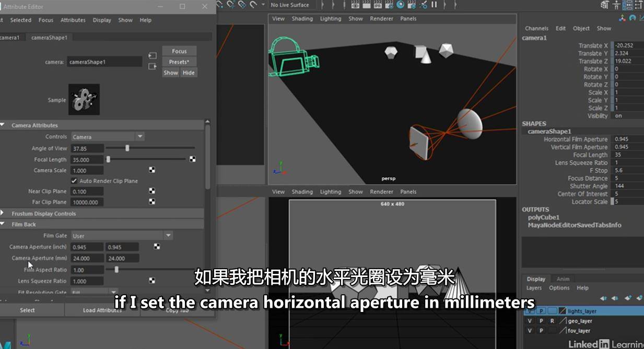Switch to the Anim layer tab
Screen dimensions: 644x349
click(x=563, y=279)
